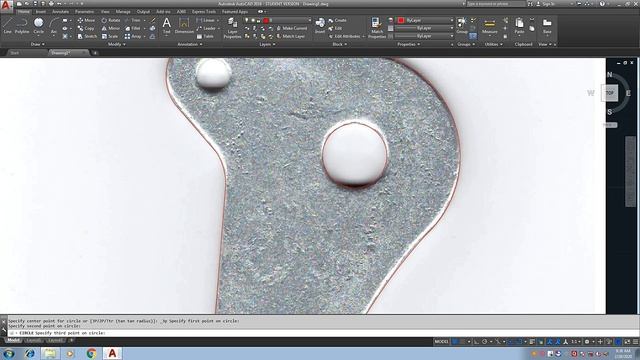Screen dimensions: 640x360
Task: Click Match Layer button
Action: 291,36
